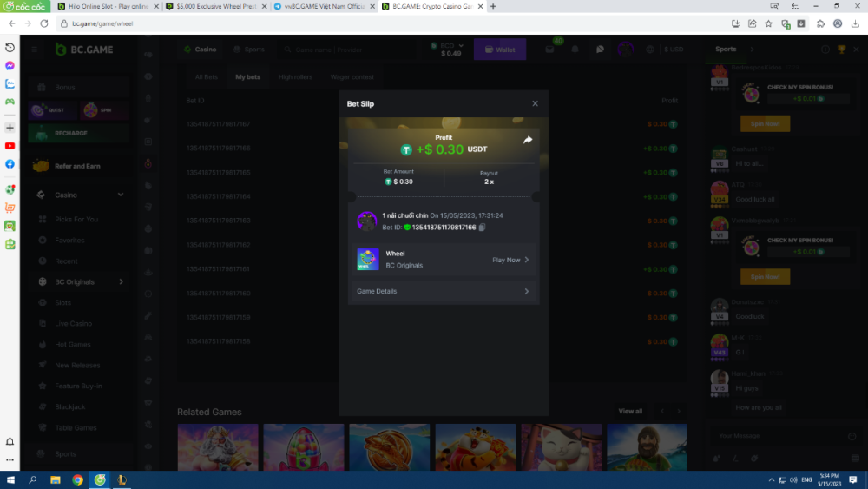Open Chrome from the Windows taskbar
Image resolution: width=868 pixels, height=489 pixels.
tap(77, 479)
